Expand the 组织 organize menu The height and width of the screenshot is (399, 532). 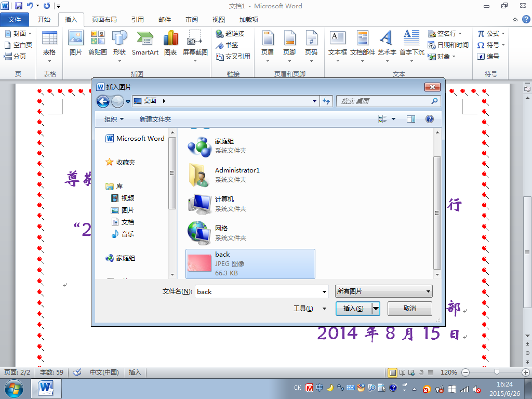click(114, 119)
